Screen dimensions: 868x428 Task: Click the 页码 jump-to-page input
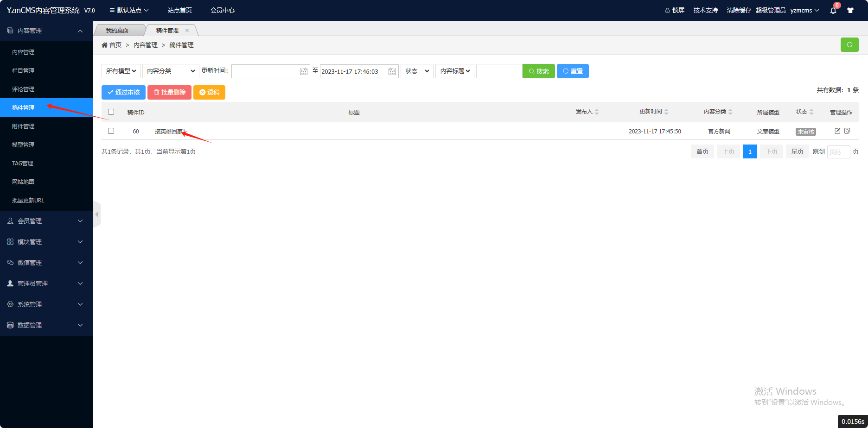(x=839, y=151)
